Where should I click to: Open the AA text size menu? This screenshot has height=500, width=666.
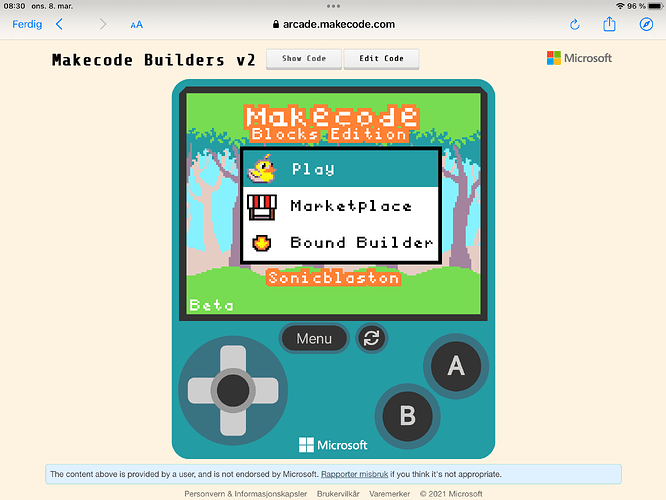pyautogui.click(x=136, y=25)
